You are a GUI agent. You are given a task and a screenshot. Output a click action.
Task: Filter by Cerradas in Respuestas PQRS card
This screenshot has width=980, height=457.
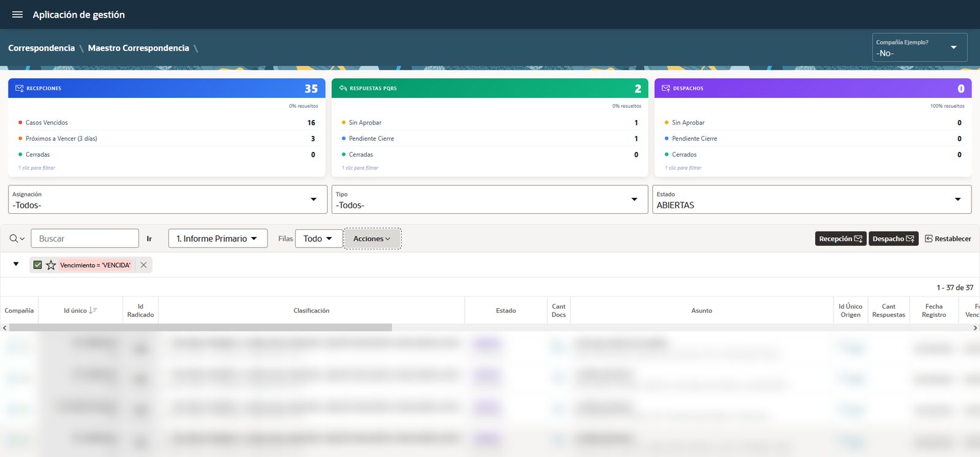point(490,154)
